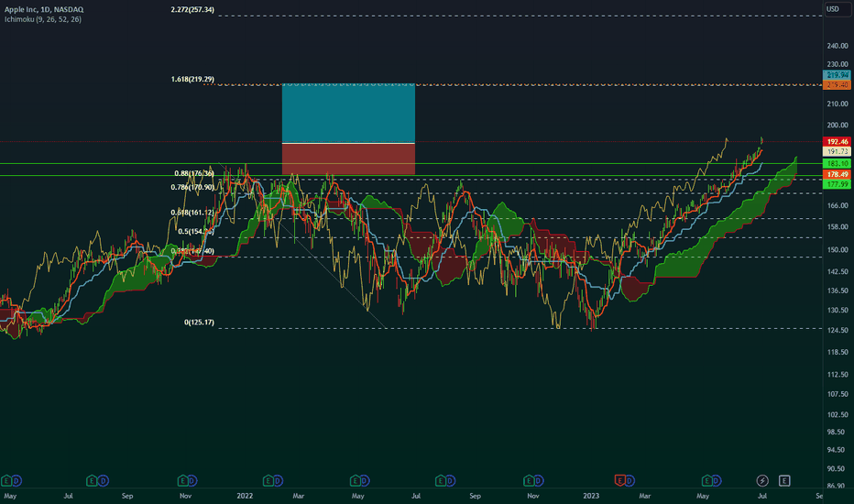854x504 pixels.
Task: Click the red 192.46 price label
Action: (x=838, y=142)
